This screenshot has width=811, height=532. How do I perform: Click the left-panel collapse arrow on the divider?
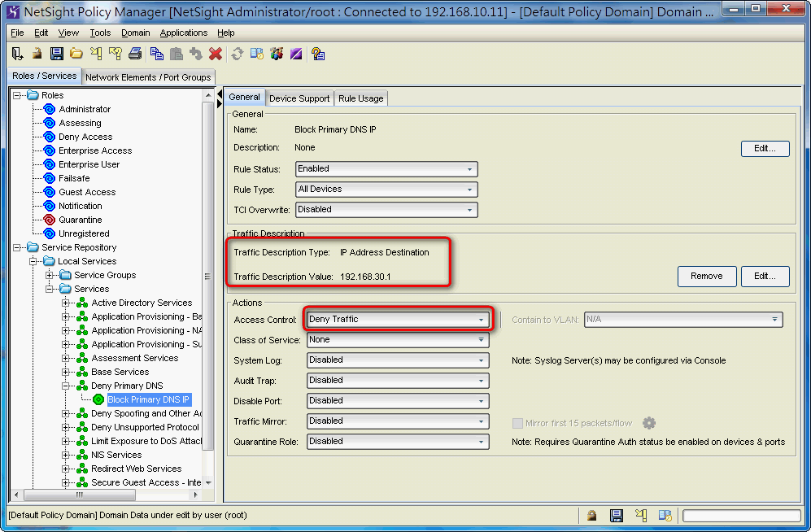(x=220, y=94)
